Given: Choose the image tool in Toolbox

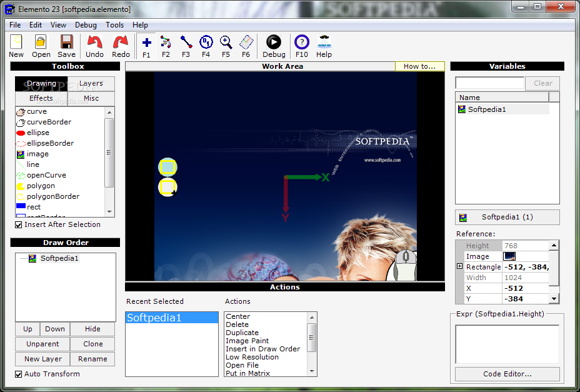Looking at the screenshot, I should pyautogui.click(x=32, y=154).
